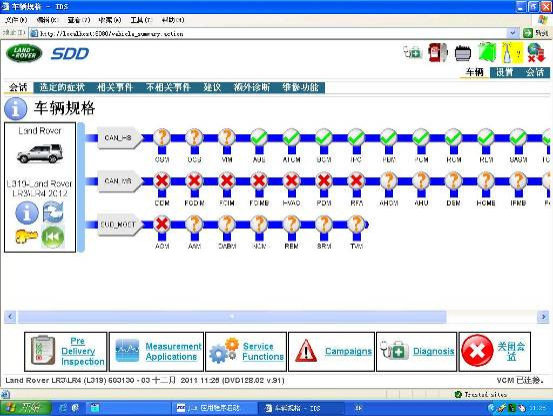Open the diagnosis stethoscope icon in the top toolbar

click(x=412, y=53)
